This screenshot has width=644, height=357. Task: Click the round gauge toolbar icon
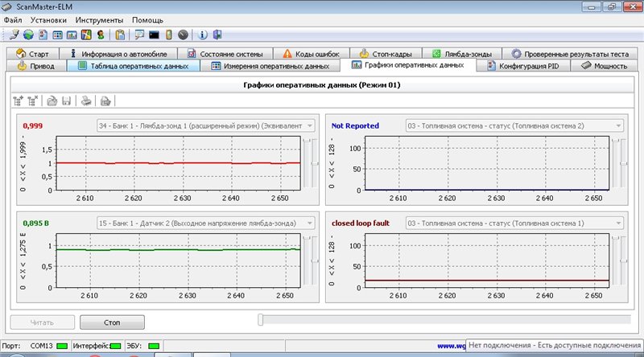click(184, 35)
